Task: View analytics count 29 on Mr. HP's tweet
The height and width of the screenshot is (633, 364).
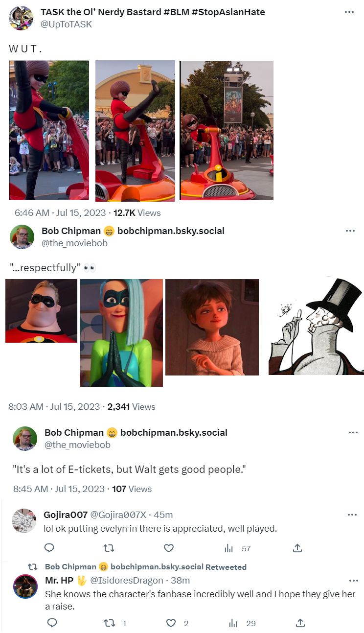Action: pyautogui.click(x=242, y=623)
